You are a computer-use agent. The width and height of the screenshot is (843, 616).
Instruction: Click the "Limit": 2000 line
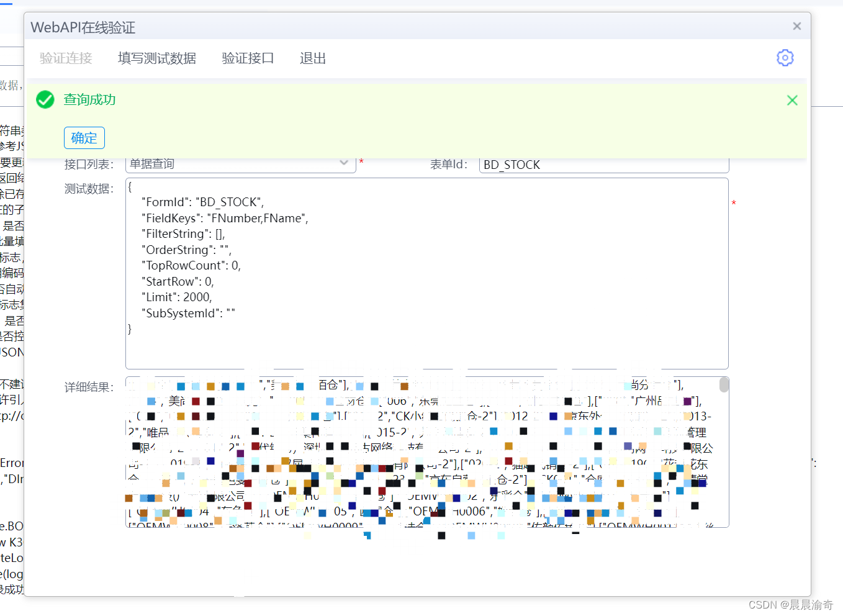click(x=177, y=297)
